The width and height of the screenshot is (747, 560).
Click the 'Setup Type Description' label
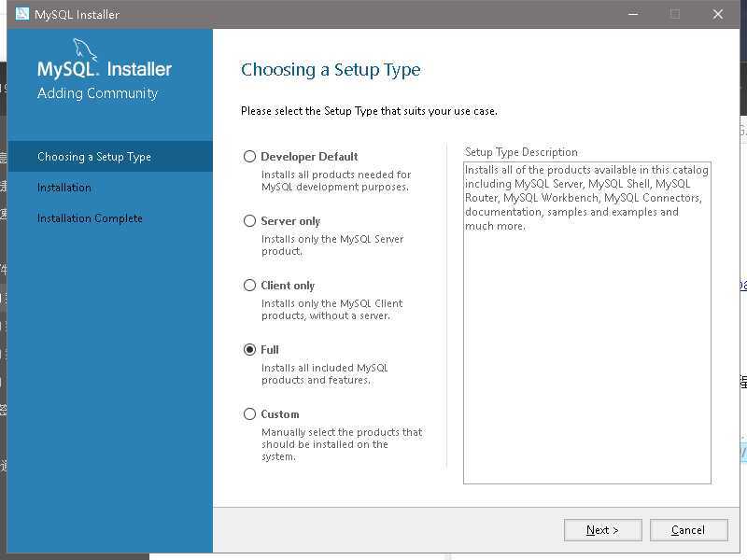(x=521, y=152)
